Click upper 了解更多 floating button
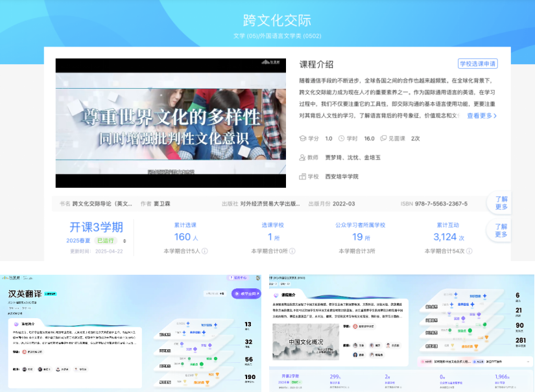This screenshot has width=535, height=392. coord(501,203)
